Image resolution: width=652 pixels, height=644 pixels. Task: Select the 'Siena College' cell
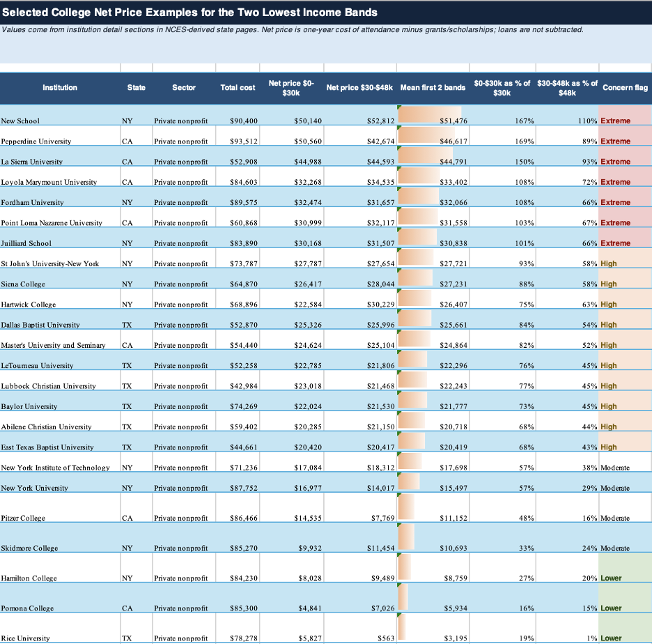(60, 278)
